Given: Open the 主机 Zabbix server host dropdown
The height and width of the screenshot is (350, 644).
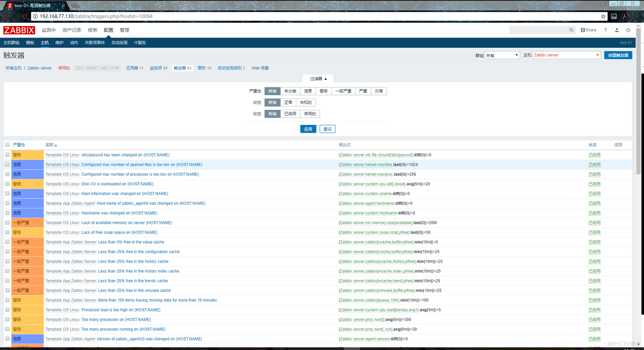Looking at the screenshot, I should click(566, 55).
